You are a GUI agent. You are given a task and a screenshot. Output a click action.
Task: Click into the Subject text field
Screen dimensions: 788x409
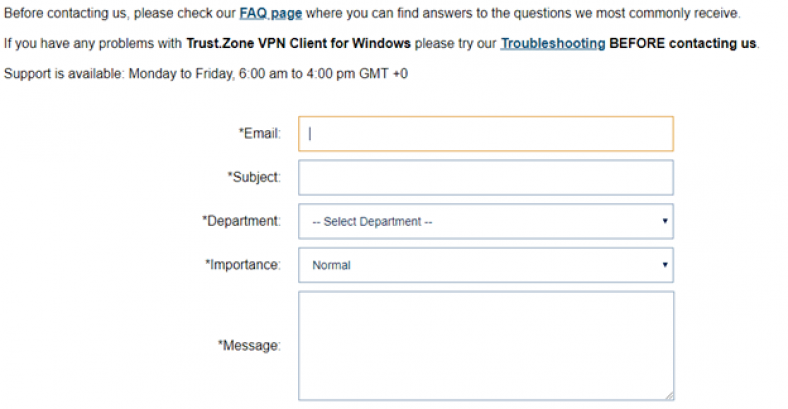pos(485,178)
